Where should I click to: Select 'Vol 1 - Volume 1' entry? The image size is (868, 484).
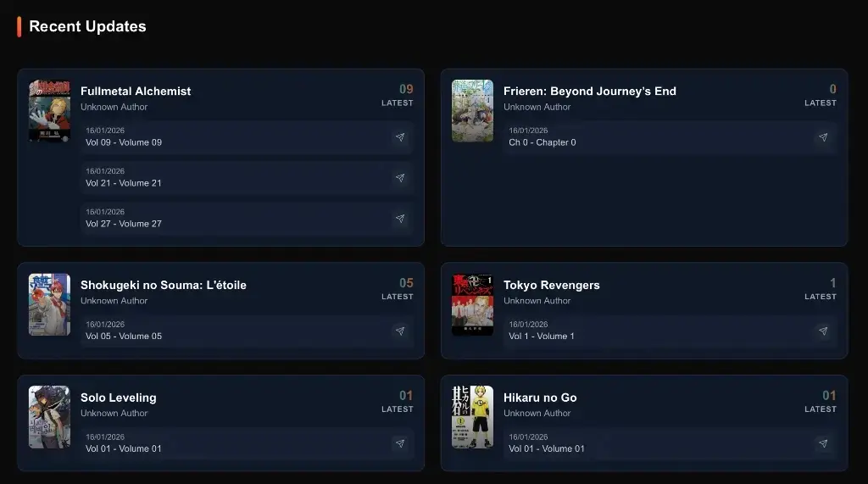(670, 331)
